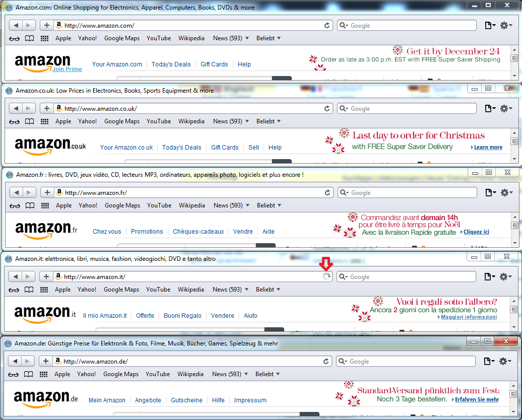
Task: Expand Beliebt menu in amazon.co.uk window
Action: click(x=269, y=121)
